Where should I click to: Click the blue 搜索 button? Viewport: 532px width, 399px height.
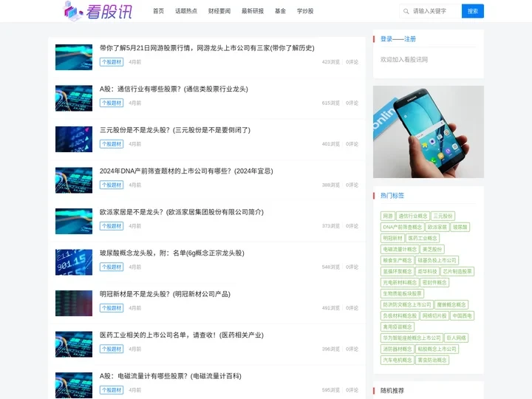coord(473,11)
